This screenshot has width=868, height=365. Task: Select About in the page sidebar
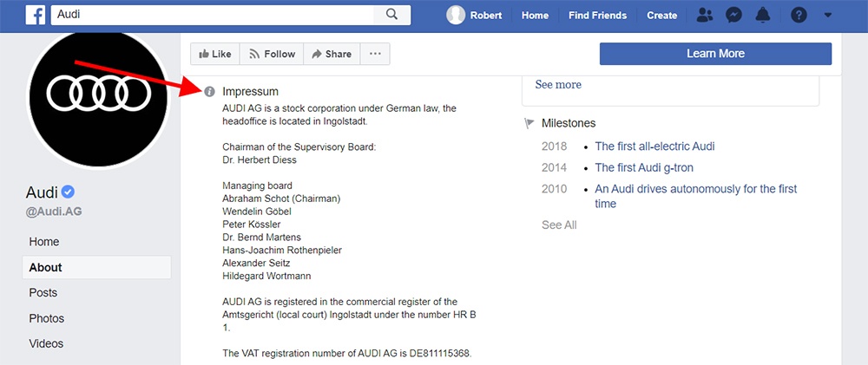(x=97, y=268)
